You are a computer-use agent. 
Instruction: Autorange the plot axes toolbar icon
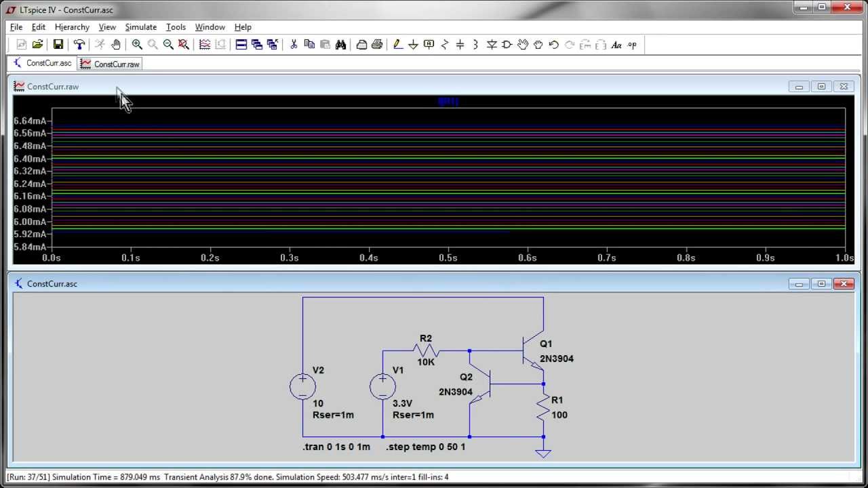coord(205,45)
